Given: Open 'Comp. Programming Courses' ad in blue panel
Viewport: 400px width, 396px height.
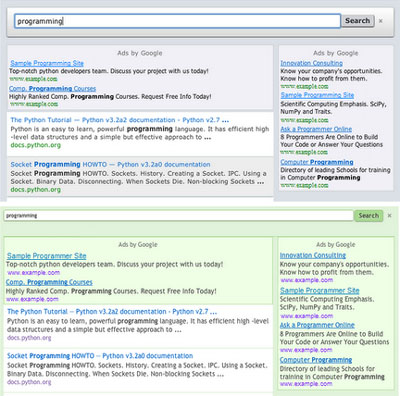Looking at the screenshot, I should coord(52,89).
